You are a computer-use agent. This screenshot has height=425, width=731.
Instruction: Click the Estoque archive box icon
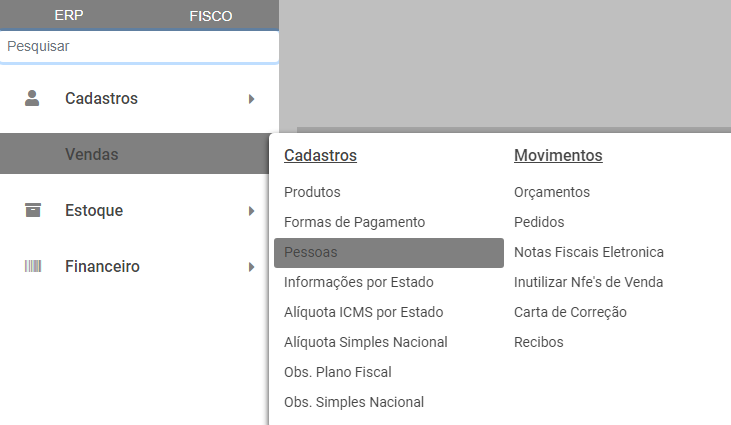(x=33, y=210)
